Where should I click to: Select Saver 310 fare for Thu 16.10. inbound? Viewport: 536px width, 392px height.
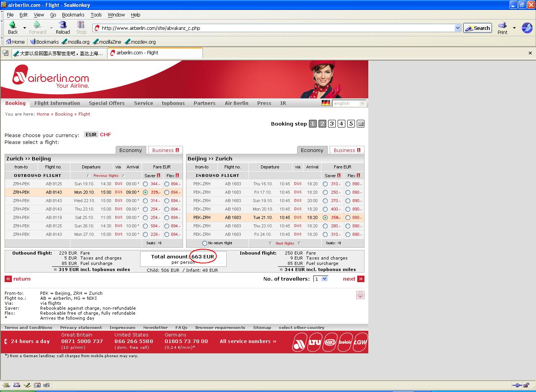325,184
